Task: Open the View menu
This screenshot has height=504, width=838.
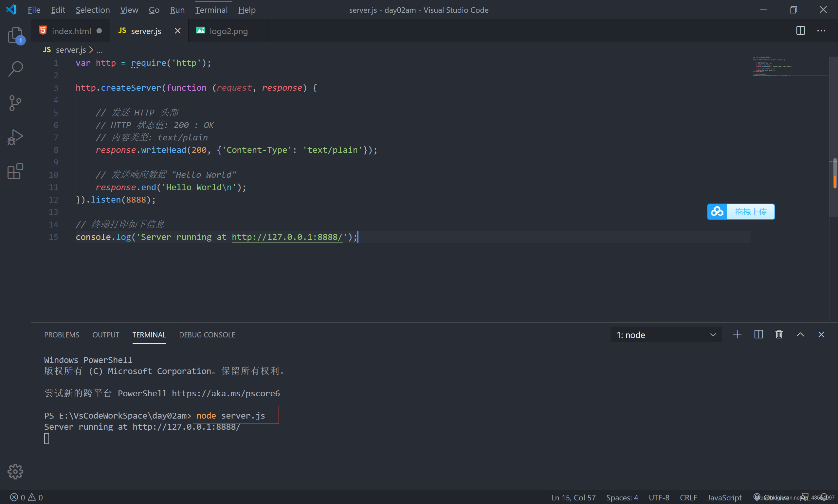Action: click(x=129, y=10)
